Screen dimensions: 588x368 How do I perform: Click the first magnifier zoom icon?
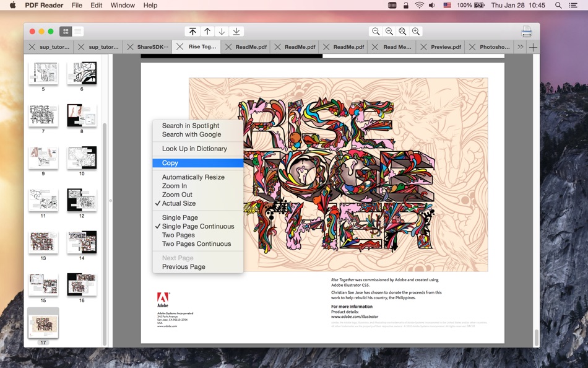375,32
